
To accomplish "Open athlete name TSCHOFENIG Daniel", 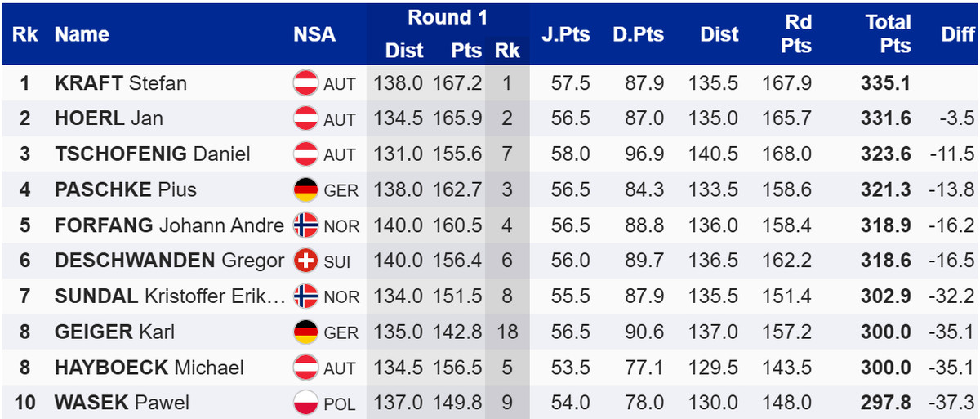I will coord(152,154).
